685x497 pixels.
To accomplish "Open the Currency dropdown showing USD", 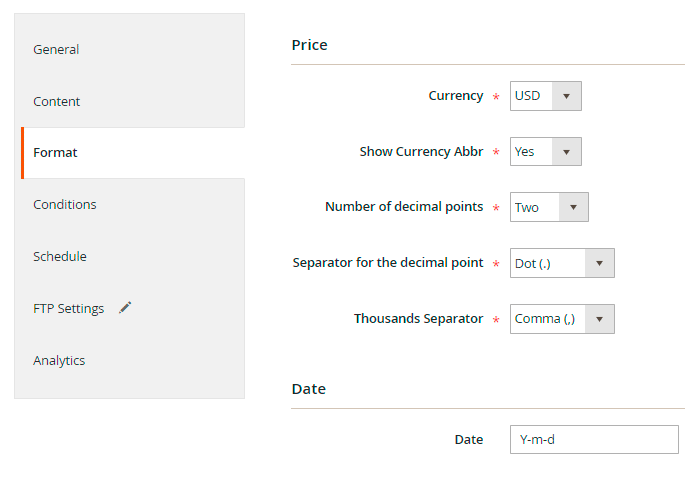I will click(x=545, y=96).
